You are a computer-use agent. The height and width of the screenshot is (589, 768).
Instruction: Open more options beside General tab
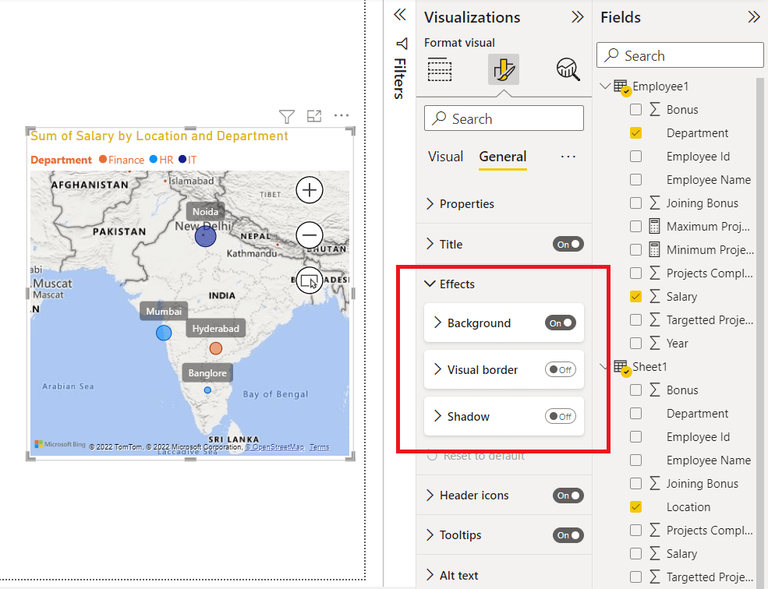[x=568, y=157]
